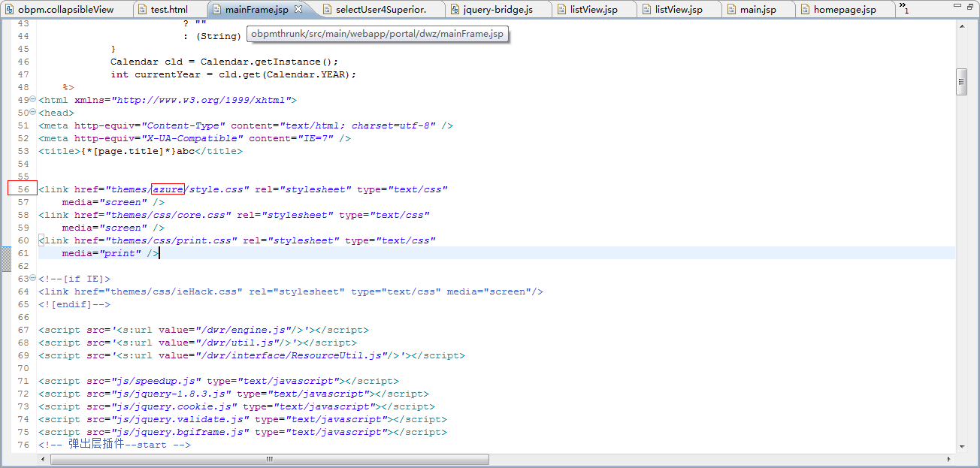
Task: Show the hidden editor tabs list
Action: tap(905, 9)
